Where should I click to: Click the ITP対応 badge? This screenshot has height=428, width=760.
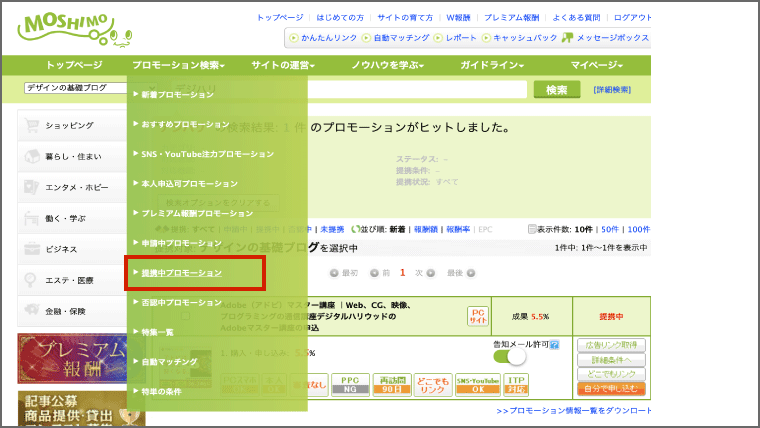(x=516, y=385)
